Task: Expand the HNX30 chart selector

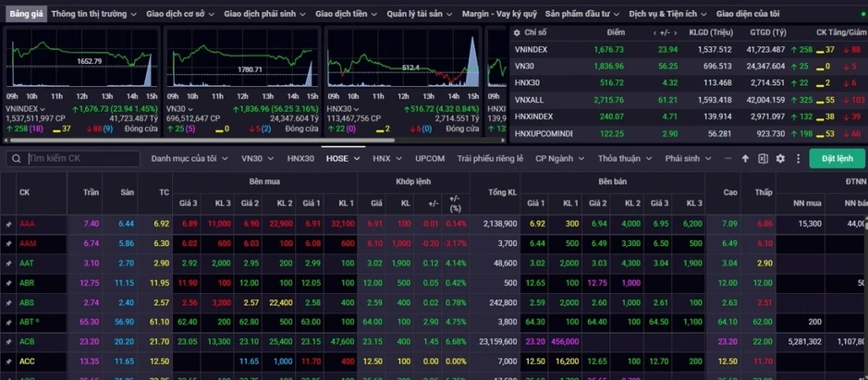Action: [x=356, y=109]
